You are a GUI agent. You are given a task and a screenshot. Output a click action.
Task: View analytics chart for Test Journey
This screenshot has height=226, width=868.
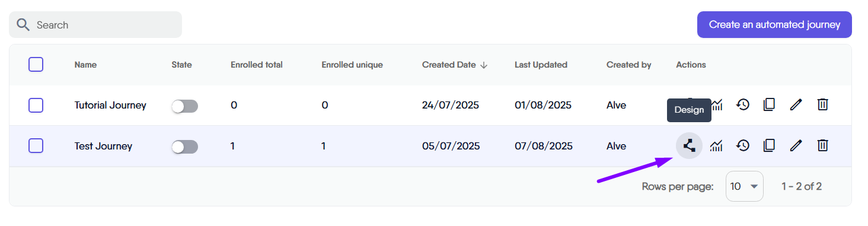click(716, 145)
